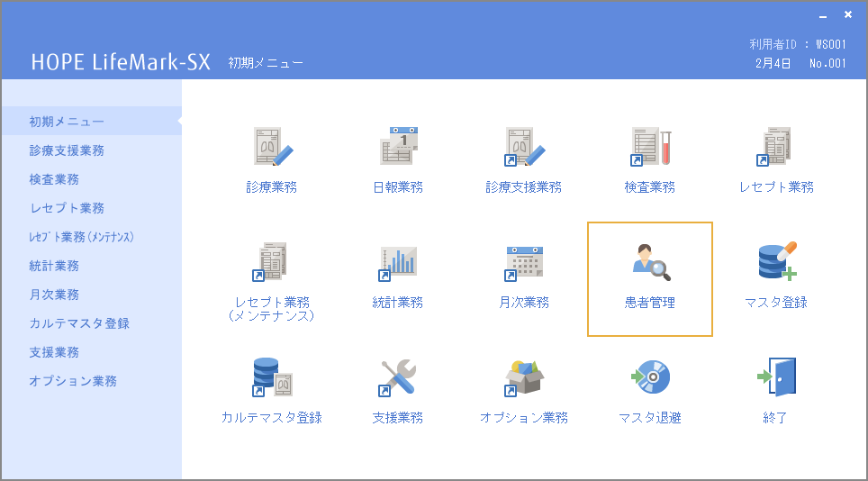The width and height of the screenshot is (868, 481).
Task: Open the オプション業務 box icon in the grid
Action: [524, 378]
